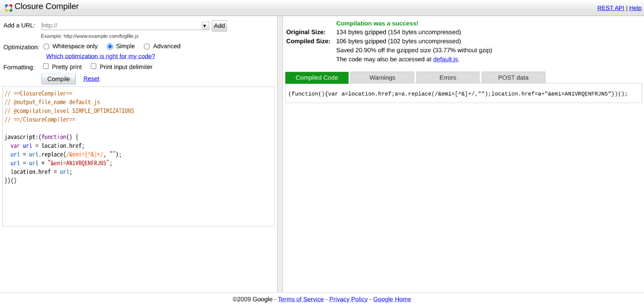The width and height of the screenshot is (644, 306).
Task: Select the Whitespace only radio button
Action: point(46,47)
